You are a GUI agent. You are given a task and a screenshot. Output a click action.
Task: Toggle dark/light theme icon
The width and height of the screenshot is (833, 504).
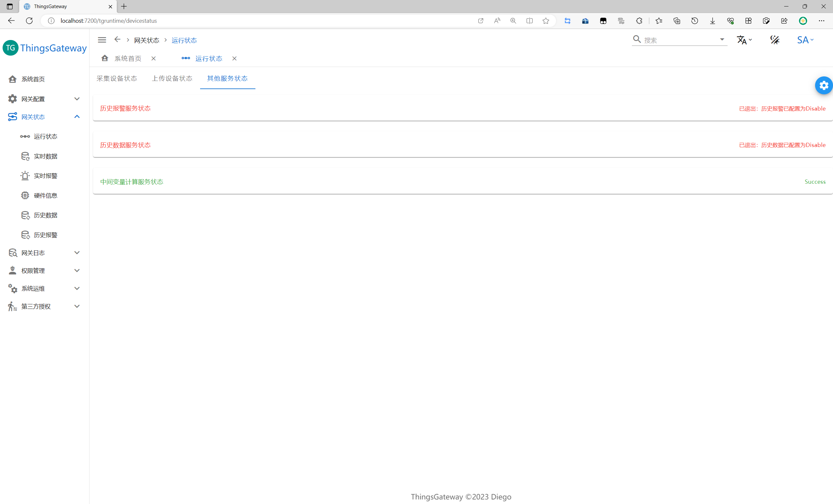click(774, 40)
